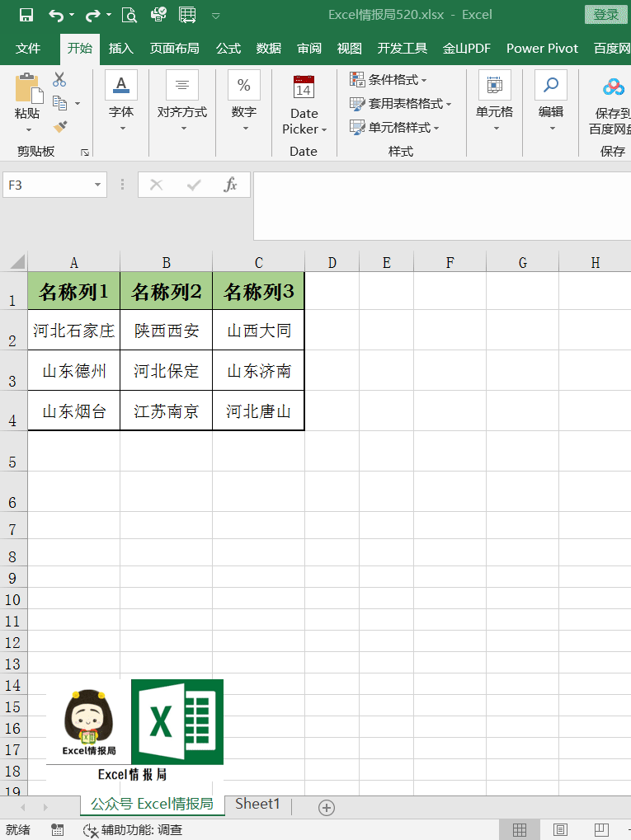The width and height of the screenshot is (631, 840).
Task: Open the 金山PDF tab
Action: tap(466, 49)
